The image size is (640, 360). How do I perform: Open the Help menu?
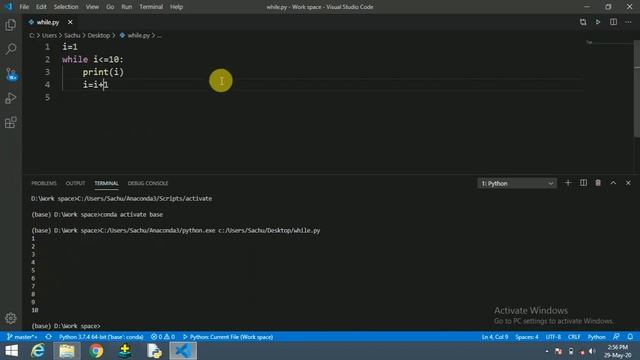click(176, 7)
